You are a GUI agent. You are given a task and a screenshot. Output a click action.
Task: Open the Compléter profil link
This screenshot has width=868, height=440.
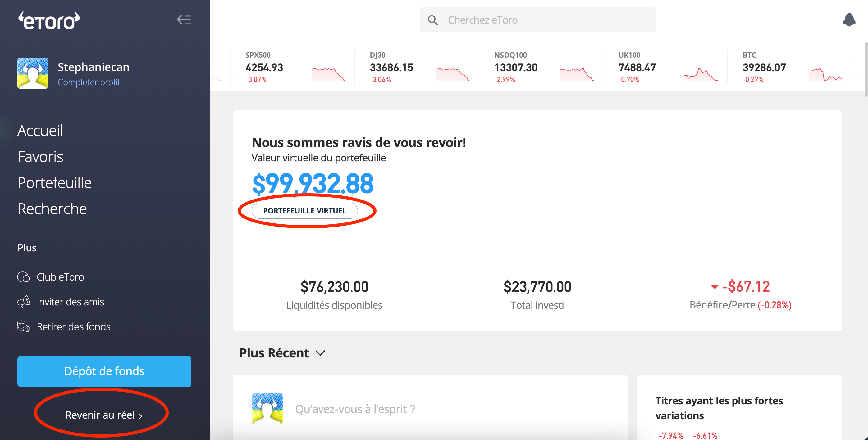point(89,82)
